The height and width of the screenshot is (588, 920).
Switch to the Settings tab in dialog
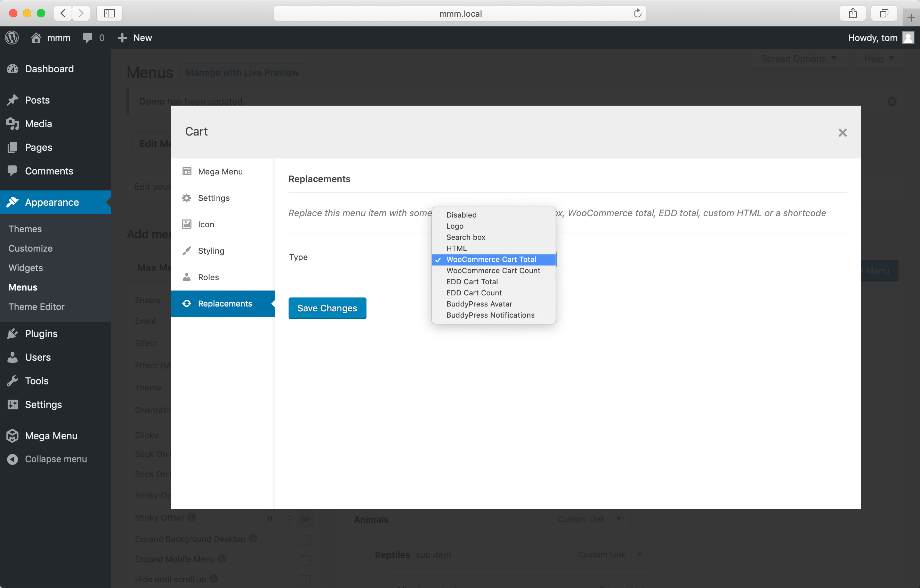point(223,198)
